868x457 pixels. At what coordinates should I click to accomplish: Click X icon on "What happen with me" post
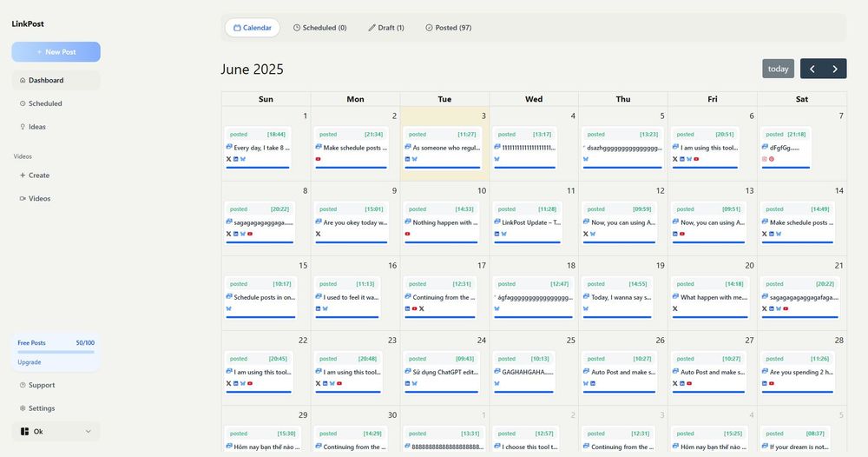pyautogui.click(x=675, y=308)
